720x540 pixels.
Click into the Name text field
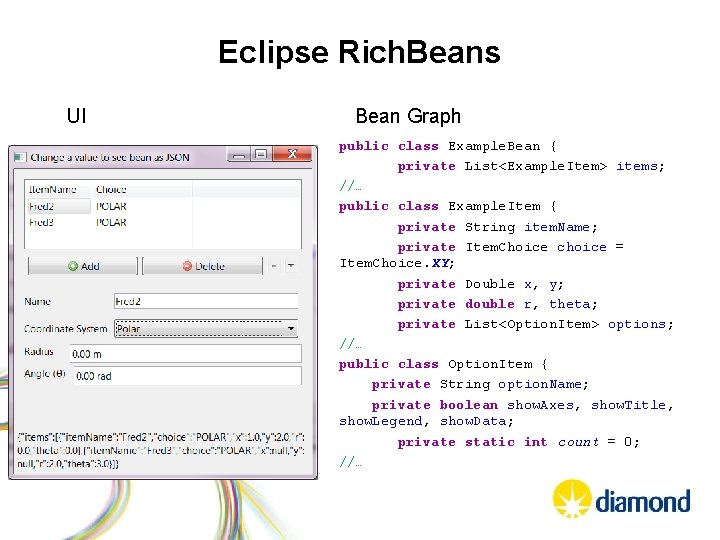click(x=206, y=301)
